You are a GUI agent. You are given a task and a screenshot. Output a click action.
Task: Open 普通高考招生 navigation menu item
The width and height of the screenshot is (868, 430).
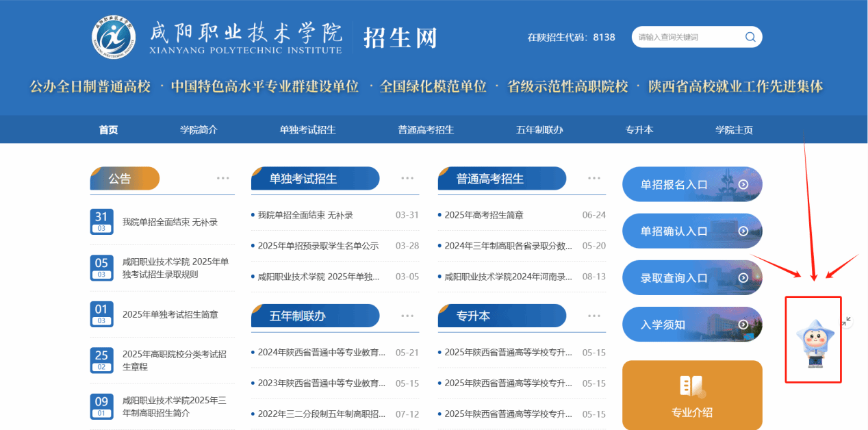426,130
